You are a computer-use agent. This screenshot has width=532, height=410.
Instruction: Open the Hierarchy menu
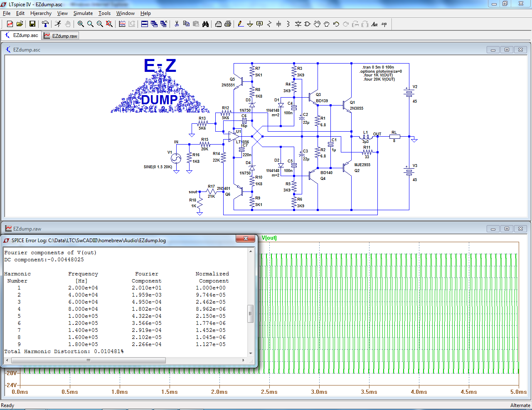(41, 13)
